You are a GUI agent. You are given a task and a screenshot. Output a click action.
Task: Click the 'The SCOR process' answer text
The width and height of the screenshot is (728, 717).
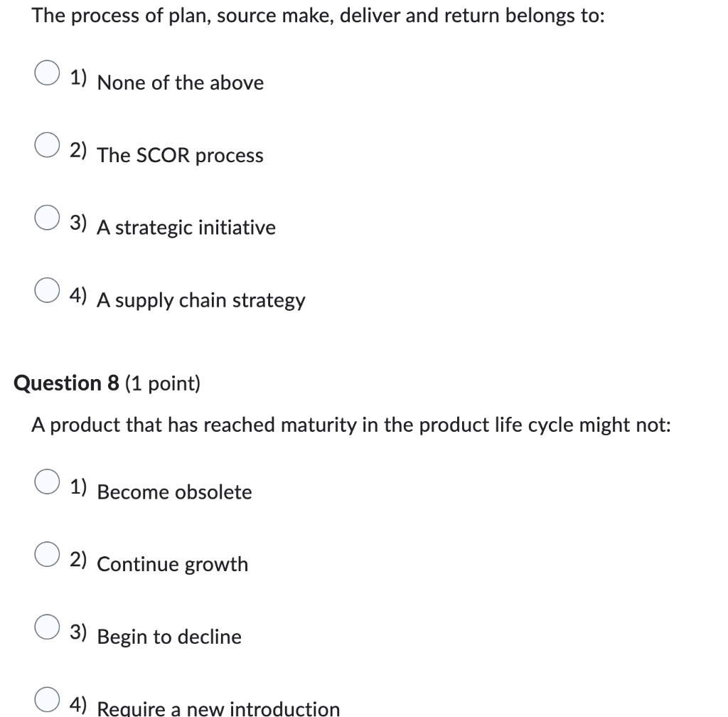click(180, 156)
